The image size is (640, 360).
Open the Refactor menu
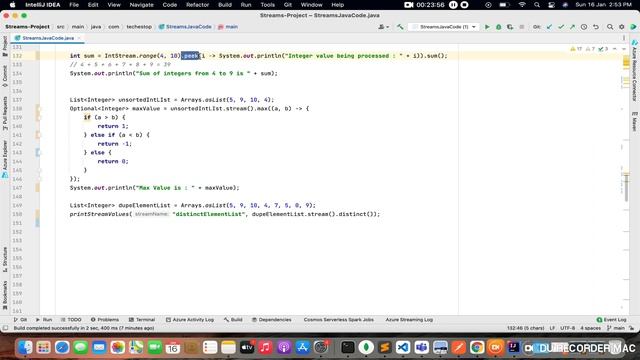coord(198,5)
